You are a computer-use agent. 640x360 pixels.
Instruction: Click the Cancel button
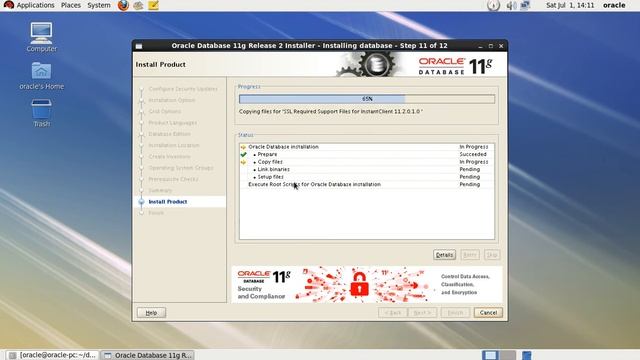click(488, 313)
